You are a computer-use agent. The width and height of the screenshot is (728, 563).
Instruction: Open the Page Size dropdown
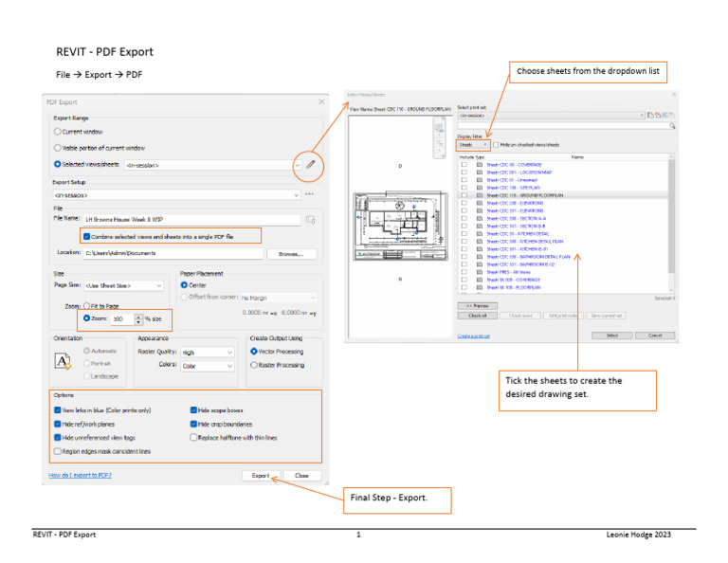pos(123,286)
